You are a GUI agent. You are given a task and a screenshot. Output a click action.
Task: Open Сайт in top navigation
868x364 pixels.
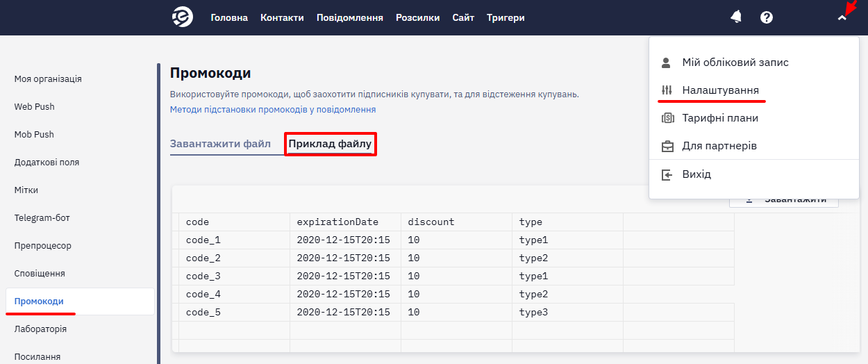point(463,17)
